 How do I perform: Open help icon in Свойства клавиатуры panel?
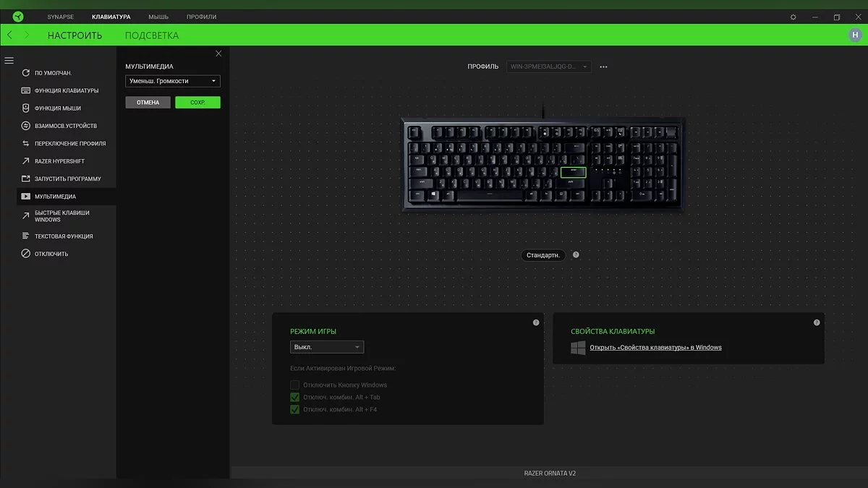[x=817, y=322]
